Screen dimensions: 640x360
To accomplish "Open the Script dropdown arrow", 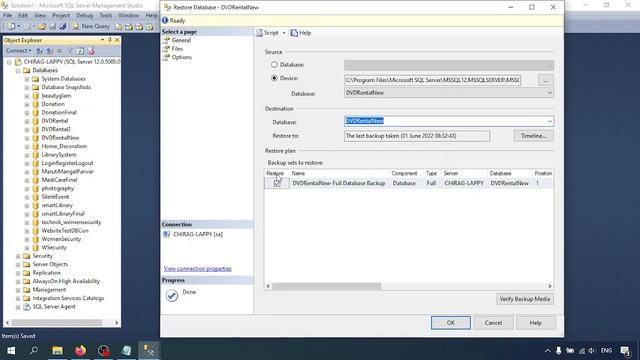I will (284, 33).
